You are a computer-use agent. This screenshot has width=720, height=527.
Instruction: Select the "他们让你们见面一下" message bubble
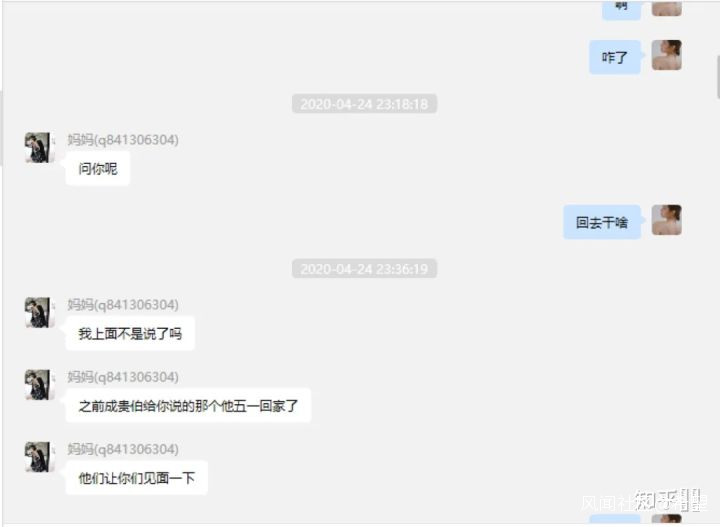coord(136,478)
